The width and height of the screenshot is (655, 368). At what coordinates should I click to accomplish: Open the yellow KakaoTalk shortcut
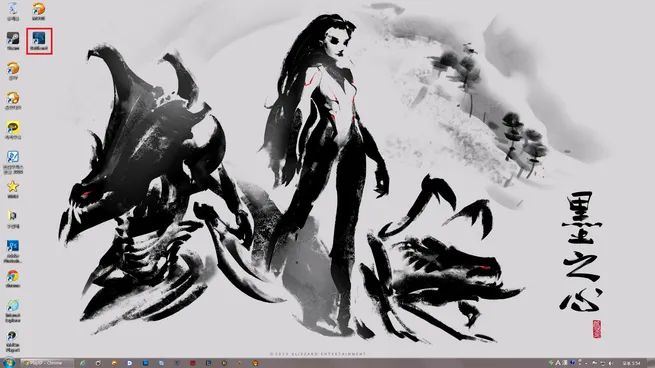point(13,130)
